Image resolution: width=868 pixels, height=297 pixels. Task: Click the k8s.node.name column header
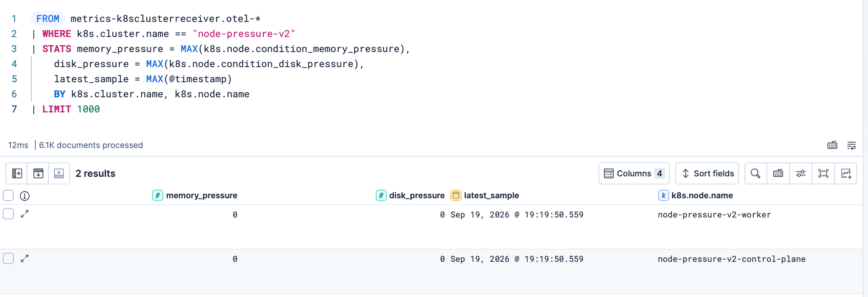tap(702, 196)
